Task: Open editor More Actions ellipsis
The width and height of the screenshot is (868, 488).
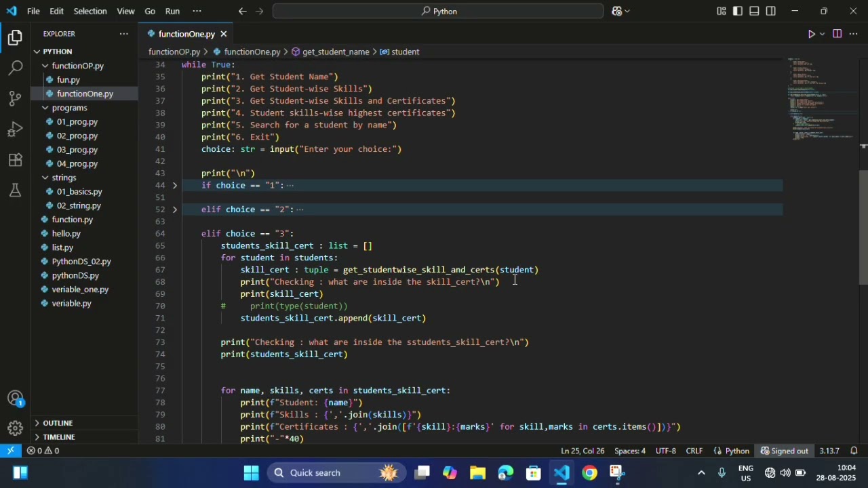Action: click(x=854, y=34)
